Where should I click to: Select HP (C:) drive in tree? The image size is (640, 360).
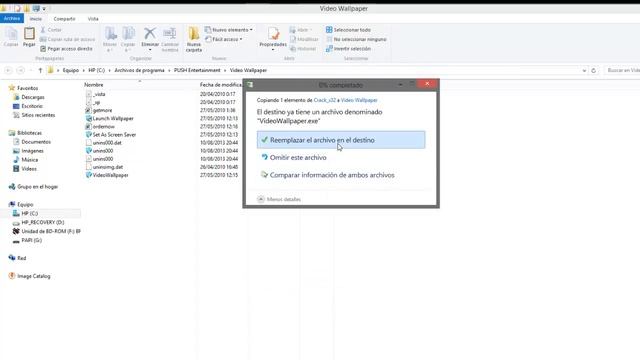tap(29, 213)
